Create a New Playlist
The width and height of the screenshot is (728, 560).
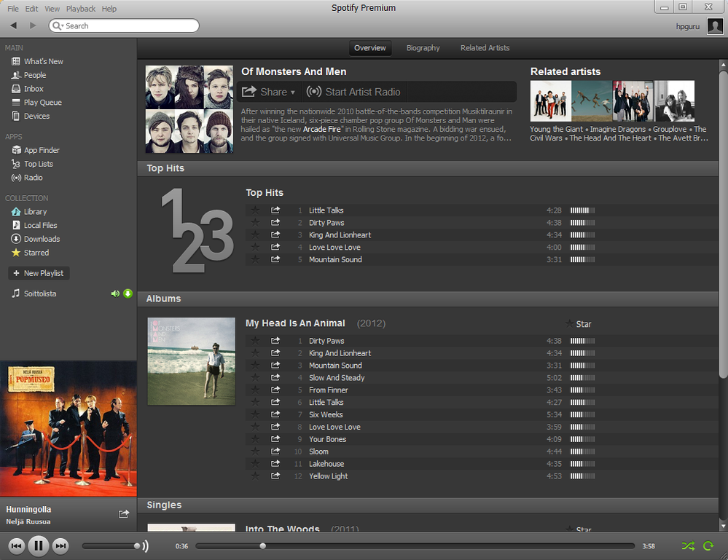[x=39, y=273]
